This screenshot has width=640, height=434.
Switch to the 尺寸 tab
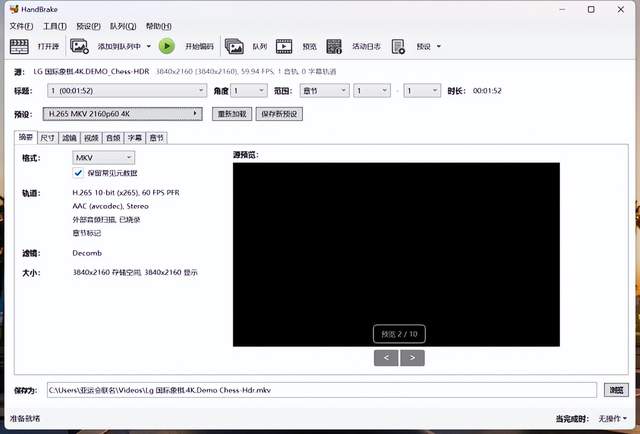[x=48, y=138]
